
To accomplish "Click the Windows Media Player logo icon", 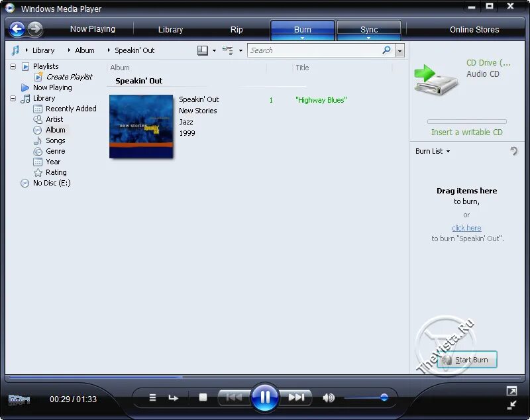I will tap(11, 8).
